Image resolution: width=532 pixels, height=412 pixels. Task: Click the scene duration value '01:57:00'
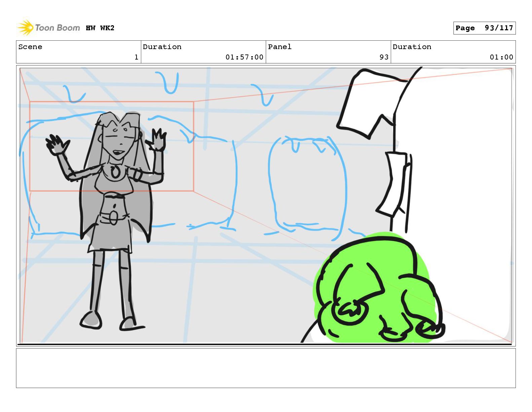click(x=244, y=57)
